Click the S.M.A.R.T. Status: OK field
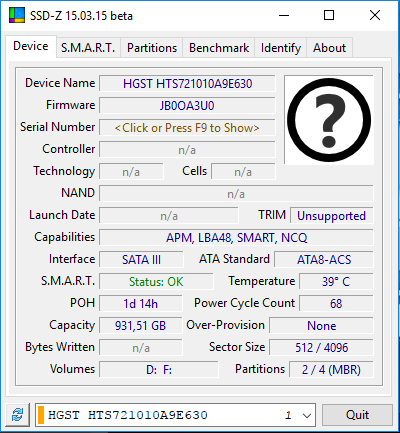 156,282
